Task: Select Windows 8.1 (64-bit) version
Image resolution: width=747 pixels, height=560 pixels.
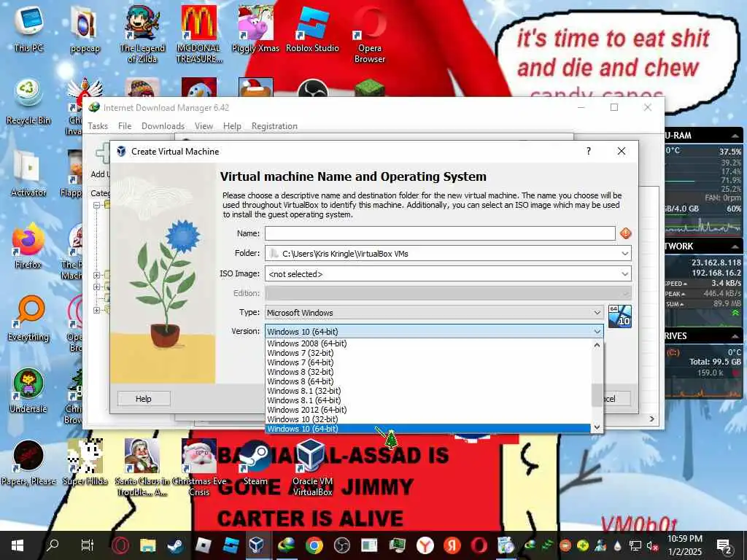Action: (x=427, y=400)
